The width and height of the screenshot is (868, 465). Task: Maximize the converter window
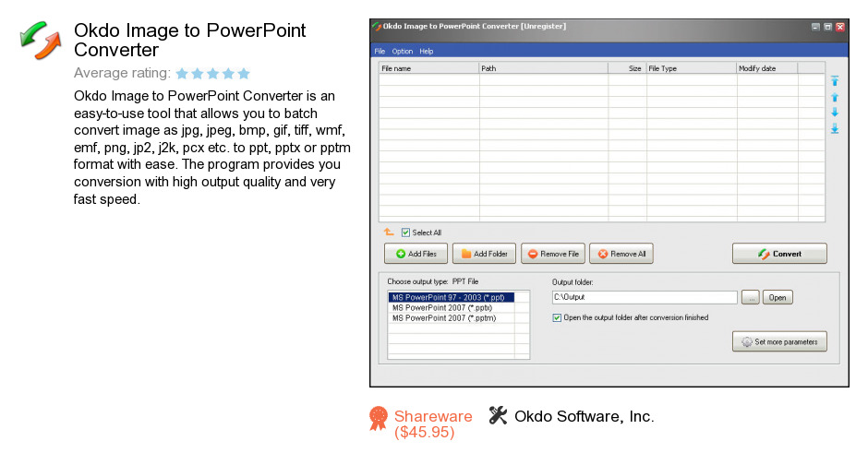click(x=827, y=27)
